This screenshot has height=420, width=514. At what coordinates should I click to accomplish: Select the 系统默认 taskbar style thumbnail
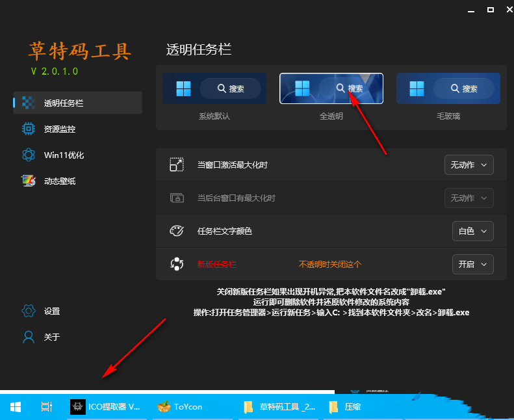[x=214, y=88]
